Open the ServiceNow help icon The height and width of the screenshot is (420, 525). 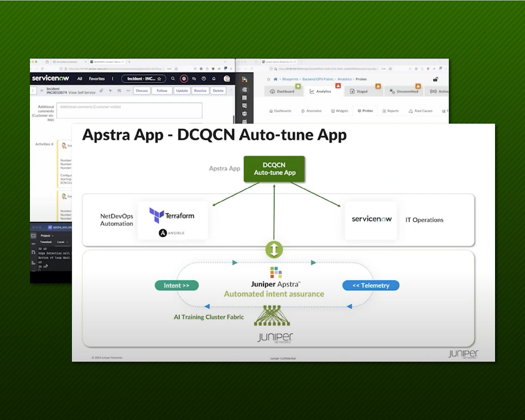(204, 78)
